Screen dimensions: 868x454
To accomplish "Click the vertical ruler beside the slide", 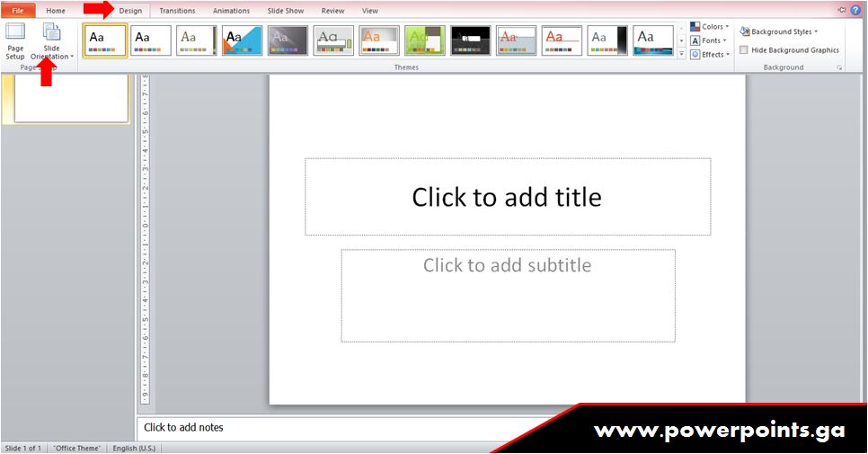I will [145, 238].
